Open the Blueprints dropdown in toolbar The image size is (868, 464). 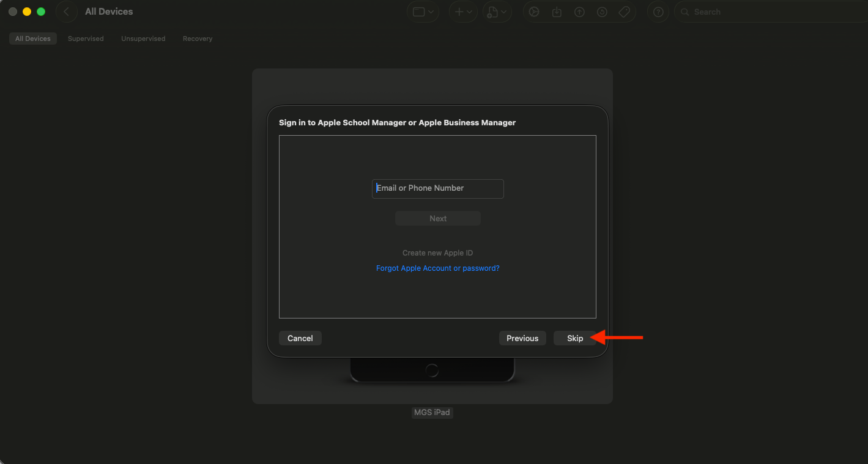[497, 12]
